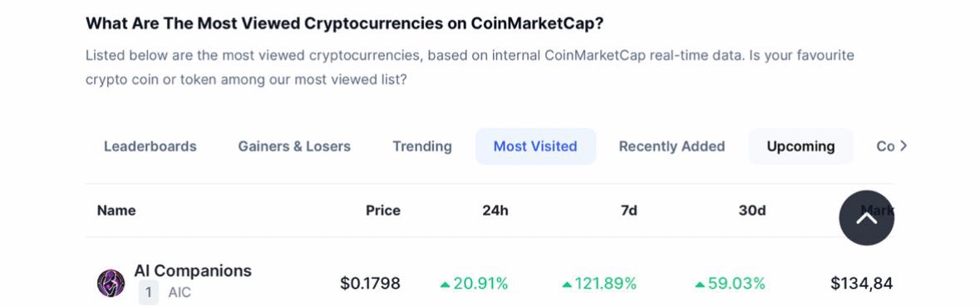Click the rank 1 badge
Viewport: 980px width, 307px height.
[148, 293]
